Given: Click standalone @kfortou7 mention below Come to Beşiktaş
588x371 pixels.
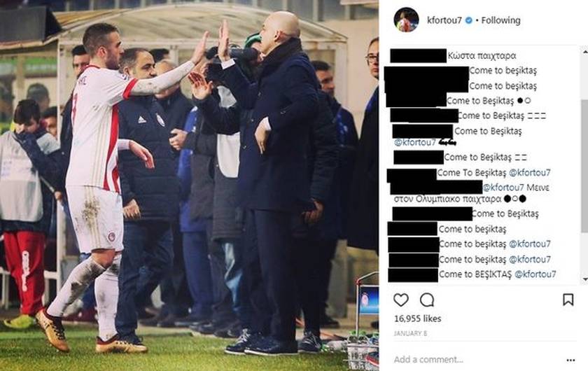Looking at the screenshot, I should (x=414, y=142).
